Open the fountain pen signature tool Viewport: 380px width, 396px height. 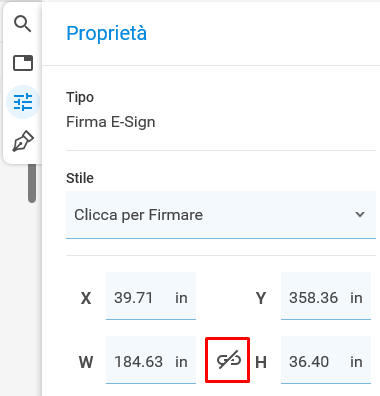(x=23, y=141)
